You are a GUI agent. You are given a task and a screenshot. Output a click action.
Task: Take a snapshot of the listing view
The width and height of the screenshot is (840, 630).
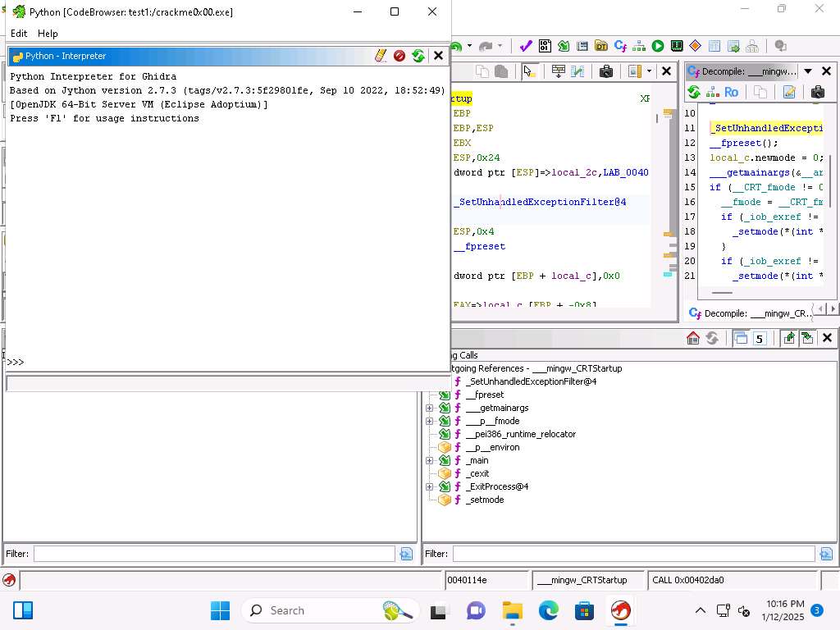pyautogui.click(x=606, y=71)
